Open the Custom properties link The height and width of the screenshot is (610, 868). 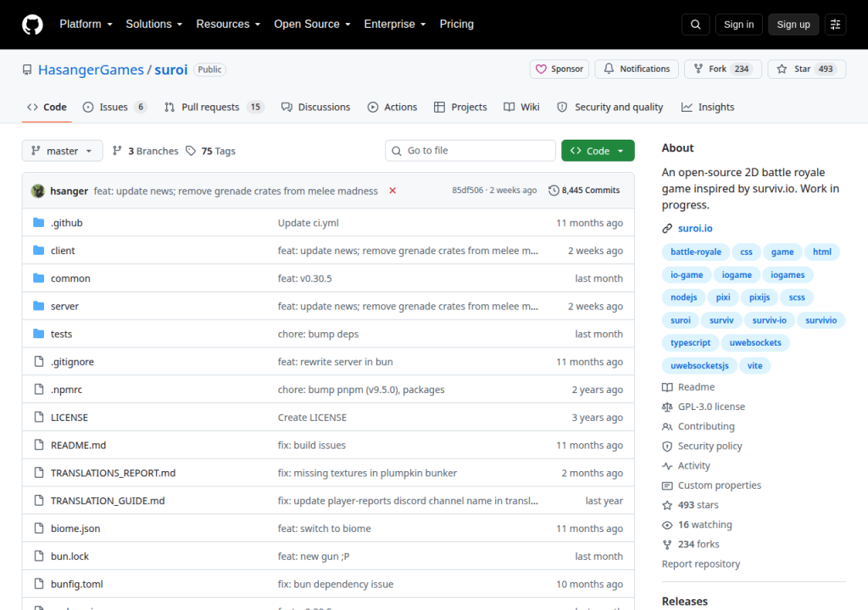[x=719, y=485]
